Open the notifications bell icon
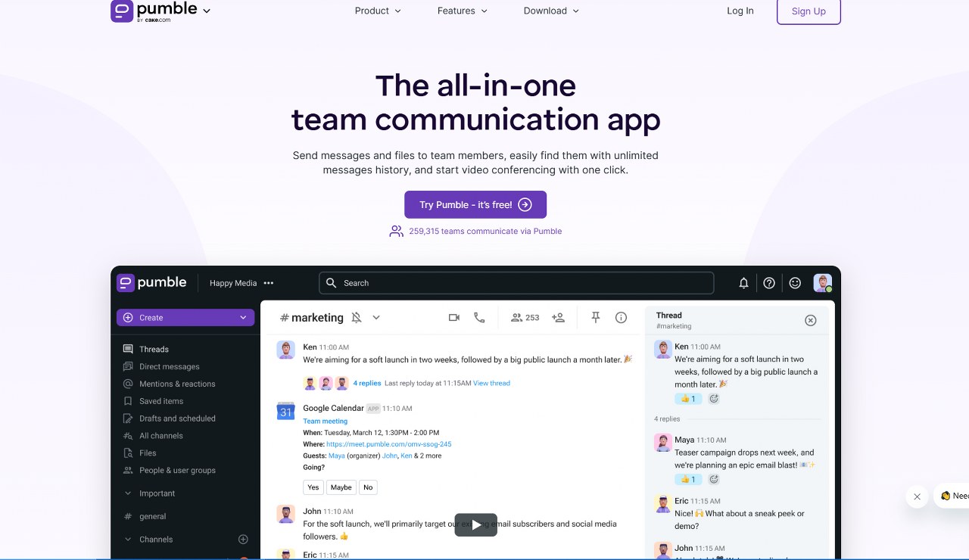 click(x=743, y=283)
